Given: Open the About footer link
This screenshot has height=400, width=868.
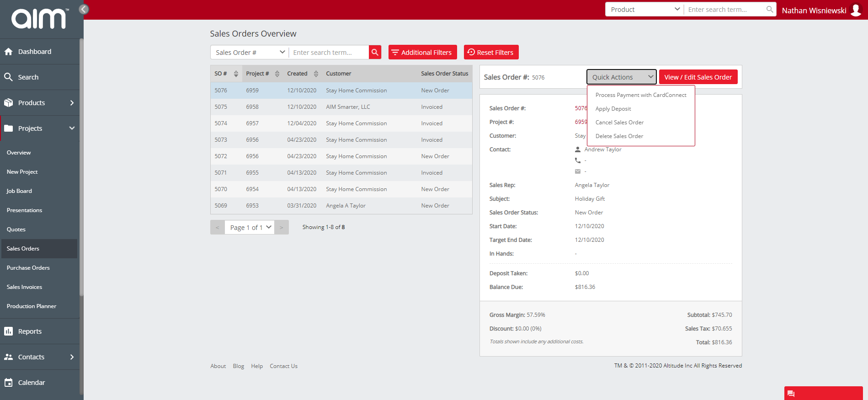Looking at the screenshot, I should 218,366.
